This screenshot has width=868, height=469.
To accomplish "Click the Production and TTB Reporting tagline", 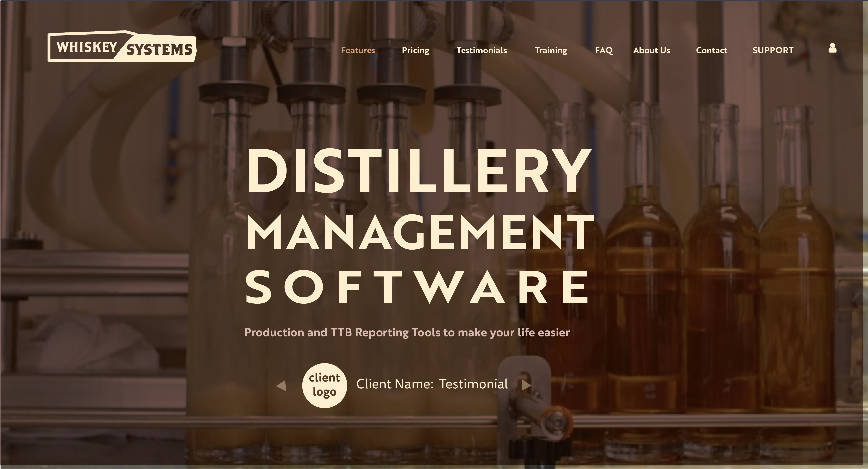I will click(x=407, y=333).
